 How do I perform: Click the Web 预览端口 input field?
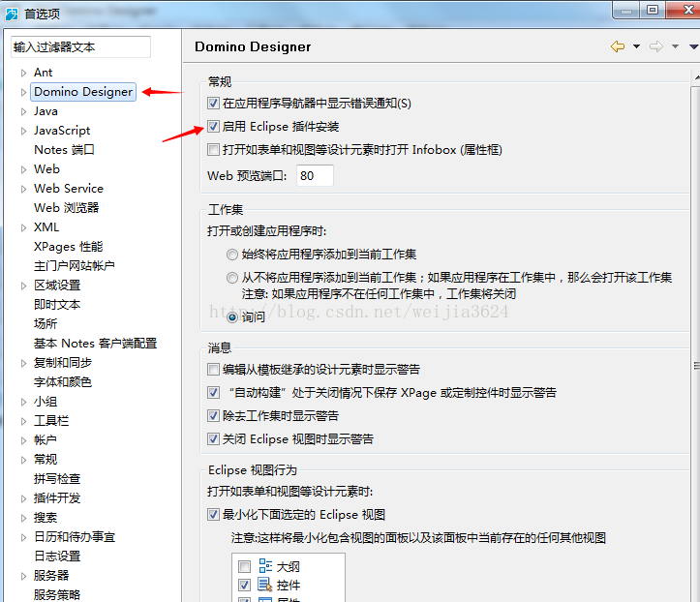pyautogui.click(x=316, y=176)
